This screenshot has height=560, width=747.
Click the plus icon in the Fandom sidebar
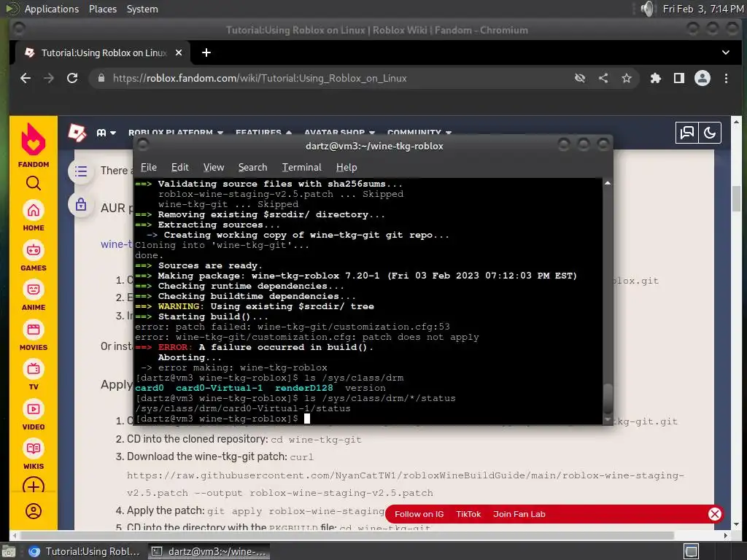pos(34,486)
